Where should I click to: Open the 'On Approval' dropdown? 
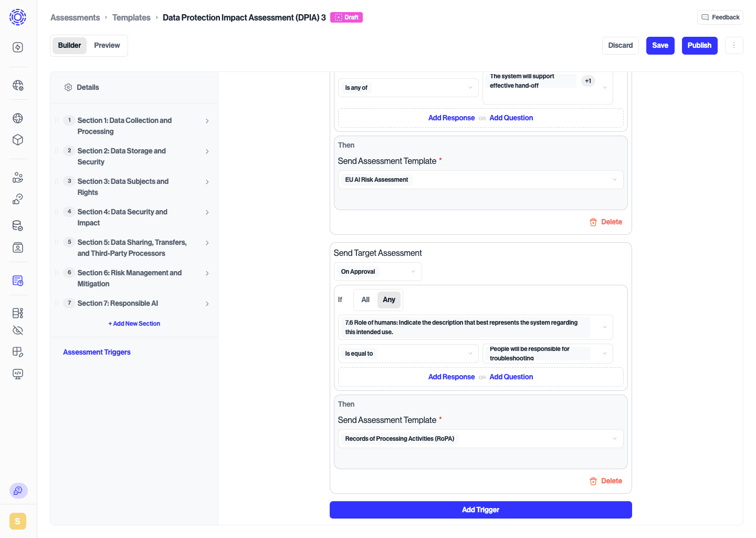[x=377, y=272]
